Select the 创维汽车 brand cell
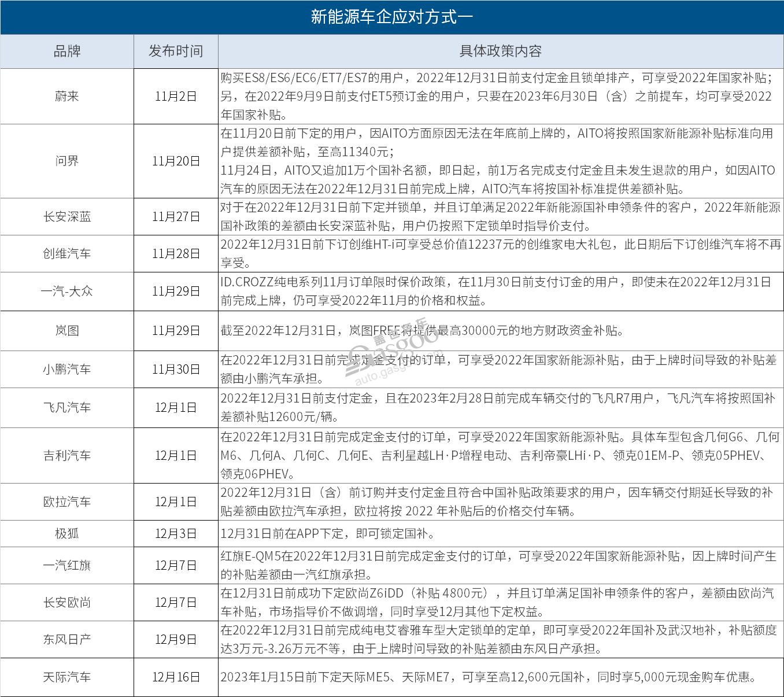The width and height of the screenshot is (784, 697). pyautogui.click(x=66, y=253)
